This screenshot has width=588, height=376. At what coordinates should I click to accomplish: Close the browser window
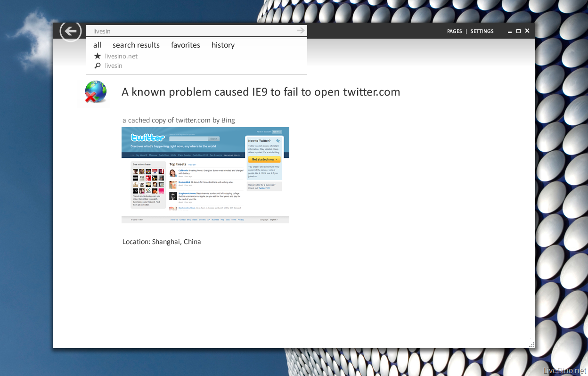(527, 31)
